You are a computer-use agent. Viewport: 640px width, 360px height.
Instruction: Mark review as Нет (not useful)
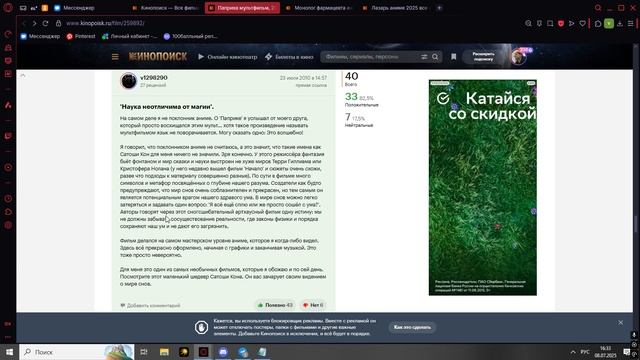[313, 305]
